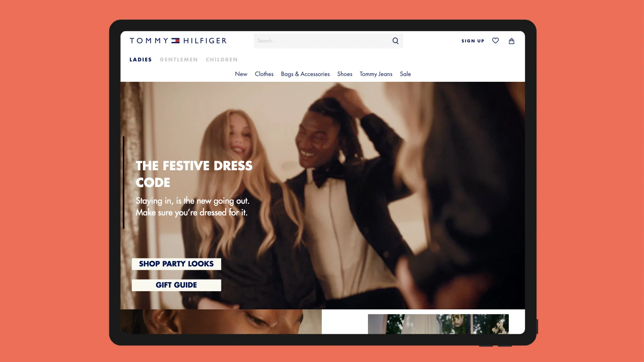
Task: Click the GIFT GUIDE button
Action: 176,285
